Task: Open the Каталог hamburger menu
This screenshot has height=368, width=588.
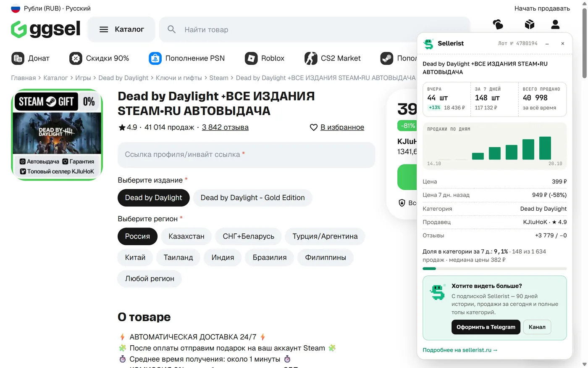Action: tap(121, 29)
